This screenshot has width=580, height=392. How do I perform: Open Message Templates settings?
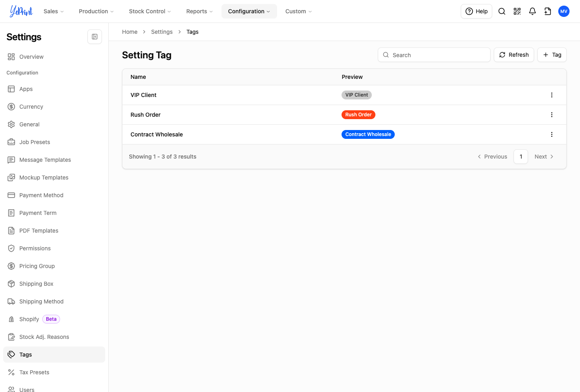click(54, 160)
